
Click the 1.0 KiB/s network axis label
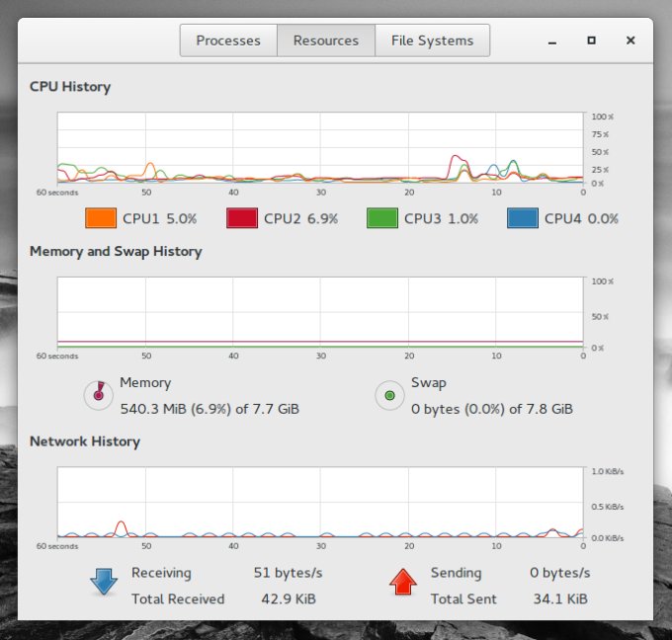608,471
